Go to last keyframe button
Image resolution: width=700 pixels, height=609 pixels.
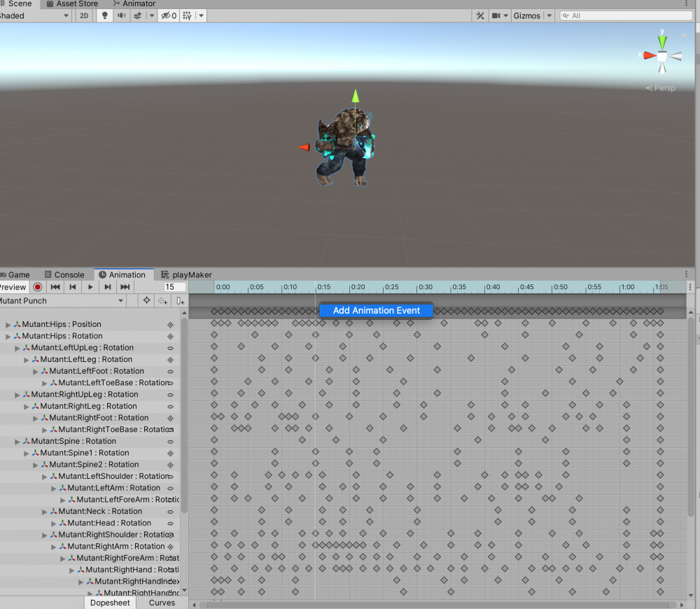(x=125, y=287)
